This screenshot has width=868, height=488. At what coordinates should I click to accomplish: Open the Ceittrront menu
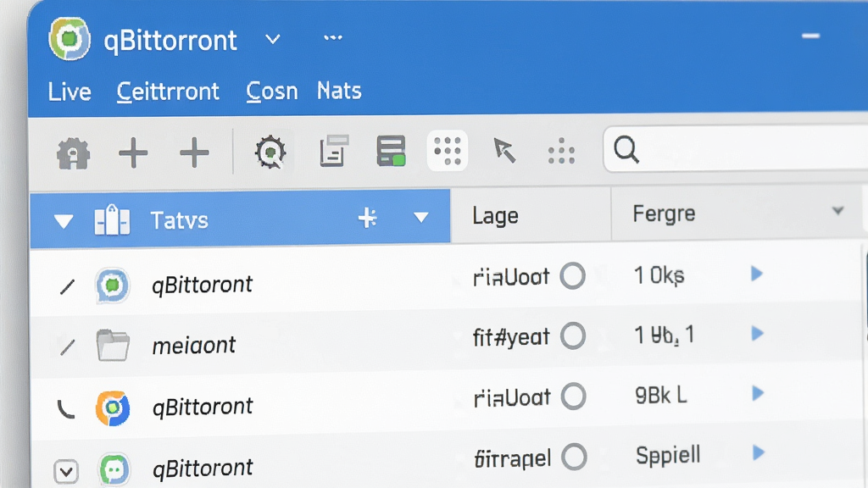[168, 91]
